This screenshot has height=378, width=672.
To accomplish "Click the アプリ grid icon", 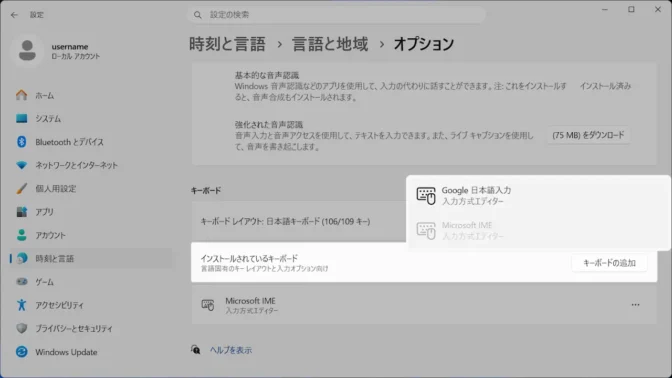I will (21, 212).
